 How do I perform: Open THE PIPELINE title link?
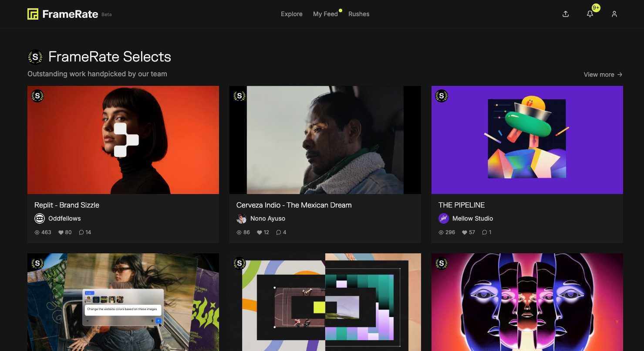462,205
